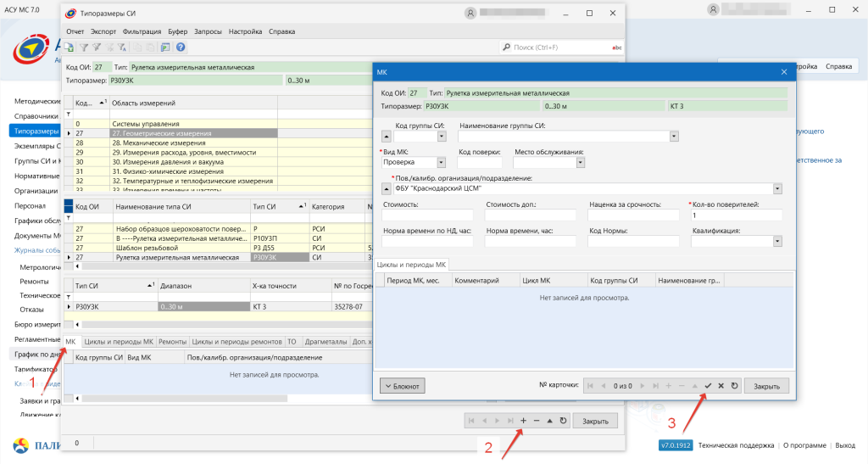The image size is (868, 464).
Task: Refresh the card in МК dialog navigator
Action: click(735, 386)
